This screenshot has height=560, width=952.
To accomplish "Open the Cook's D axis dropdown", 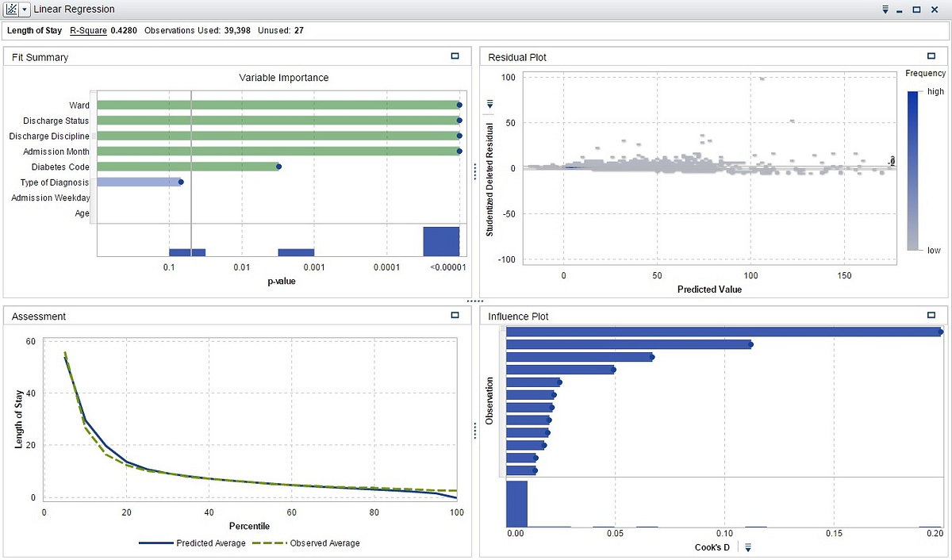I will pyautogui.click(x=747, y=547).
